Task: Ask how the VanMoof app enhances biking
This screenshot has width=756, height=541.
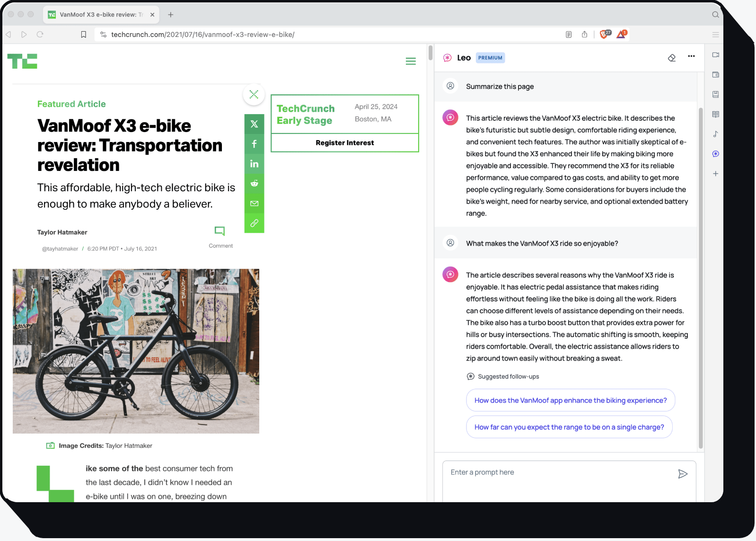Action: [x=571, y=400]
